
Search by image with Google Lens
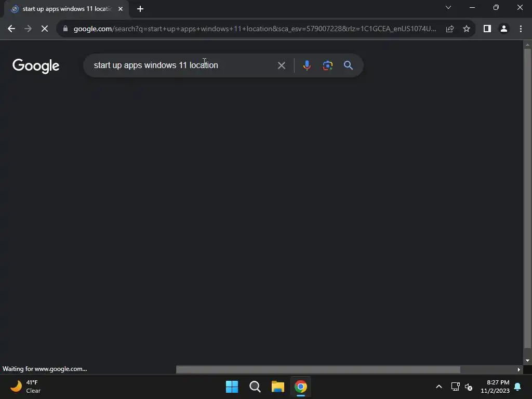click(327, 65)
